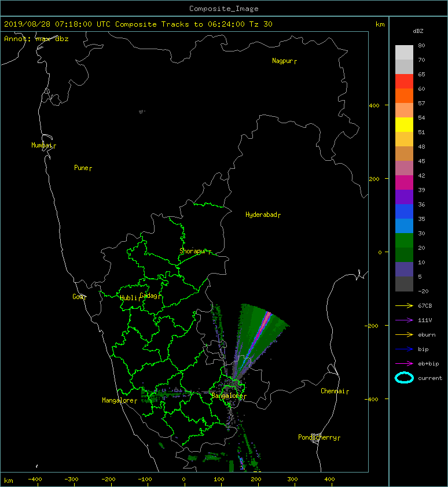Click the km unit label at bottom left
Image resolution: width=448 pixels, height=487 pixels.
(x=9, y=481)
